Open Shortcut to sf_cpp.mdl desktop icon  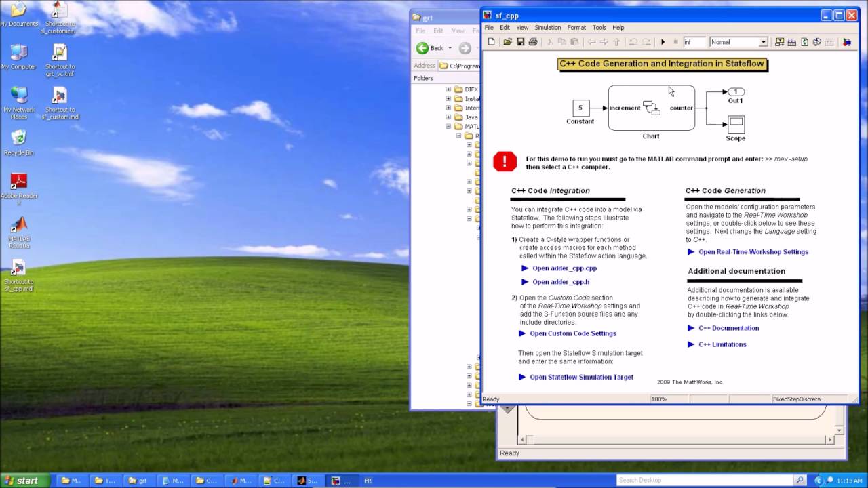(x=19, y=275)
